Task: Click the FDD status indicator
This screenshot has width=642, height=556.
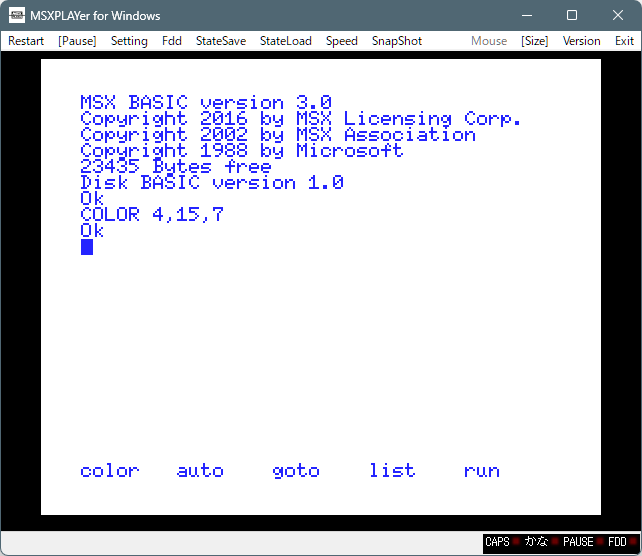Action: pyautogui.click(x=622, y=542)
